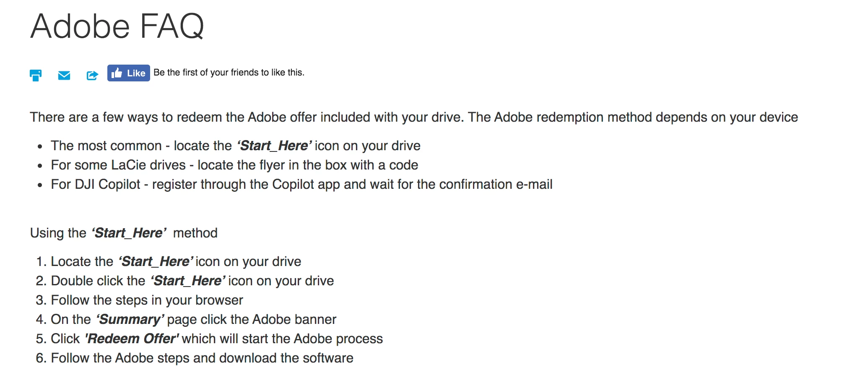Click bold 'Redeem Offer' text in step 5
This screenshot has width=868, height=386.
[x=132, y=339]
